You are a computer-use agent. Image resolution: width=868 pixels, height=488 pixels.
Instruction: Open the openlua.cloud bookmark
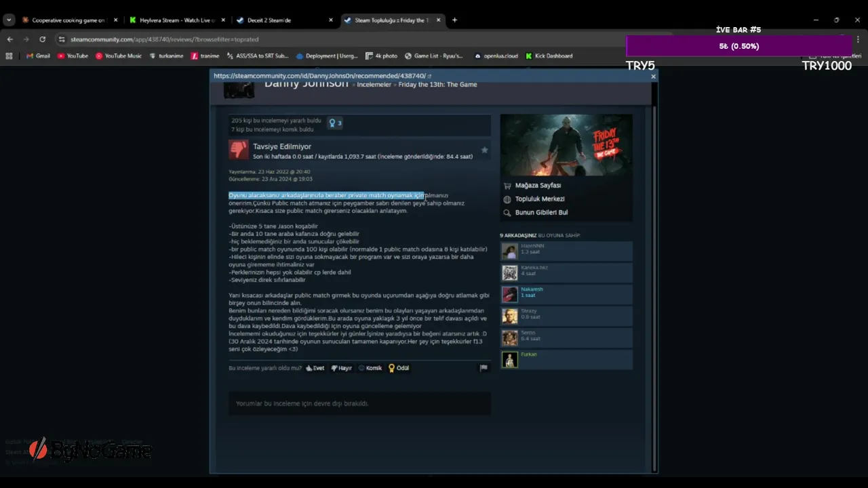tap(496, 56)
